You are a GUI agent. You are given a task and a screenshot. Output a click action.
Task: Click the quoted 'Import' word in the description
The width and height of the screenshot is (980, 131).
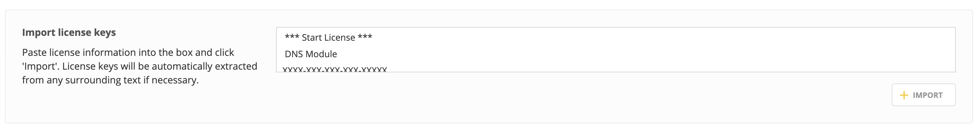click(x=40, y=67)
